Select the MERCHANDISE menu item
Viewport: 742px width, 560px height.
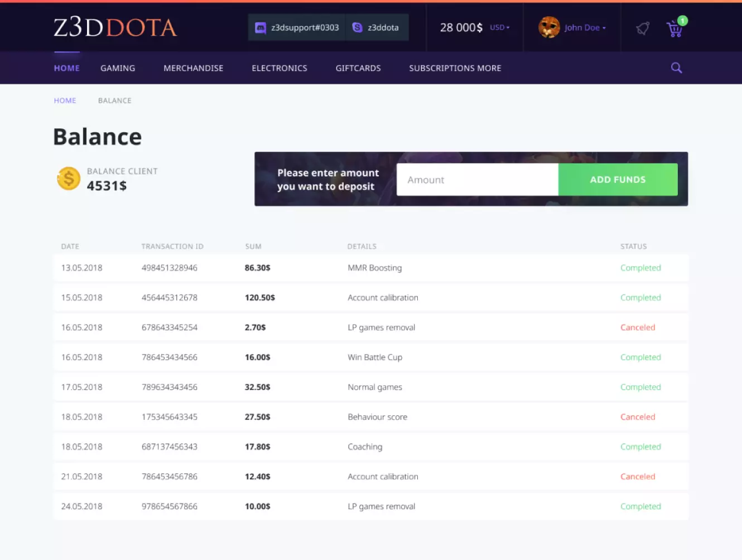pyautogui.click(x=193, y=67)
